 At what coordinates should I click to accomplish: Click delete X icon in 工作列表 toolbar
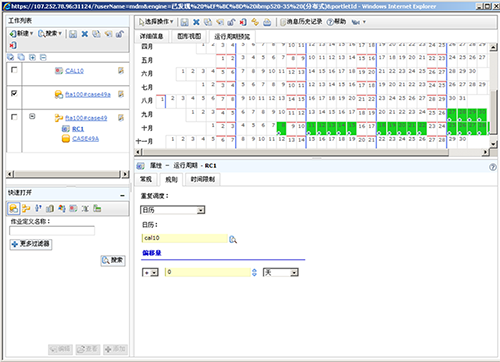[85, 34]
